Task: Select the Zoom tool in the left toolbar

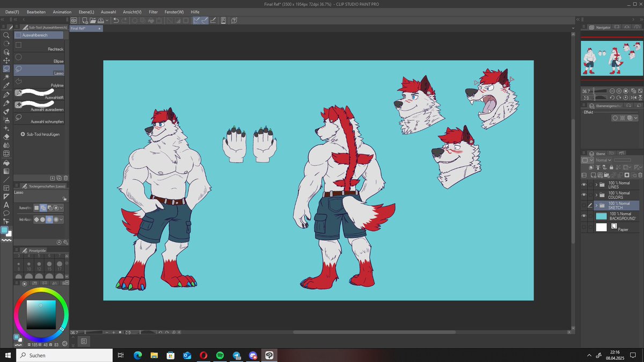Action: click(x=6, y=35)
